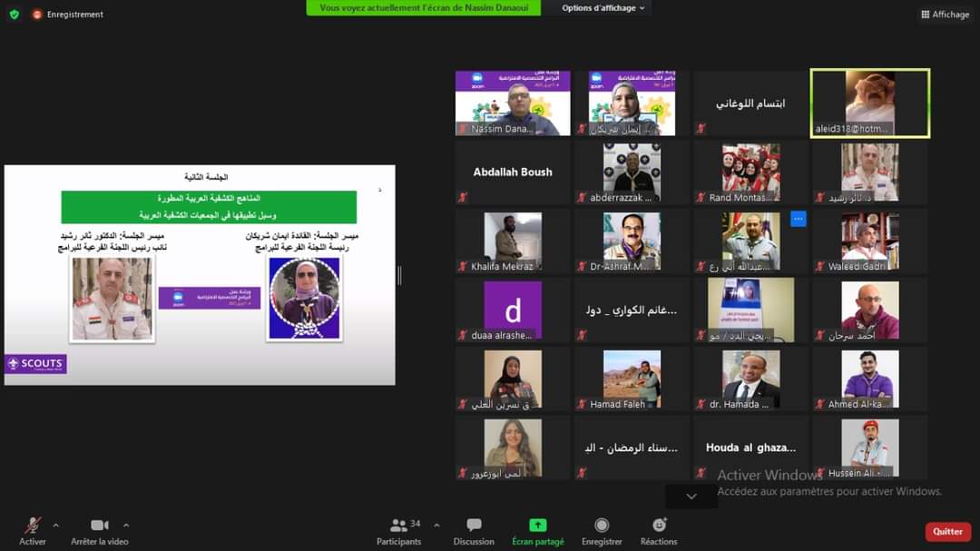The height and width of the screenshot is (551, 980).
Task: Expand the arrow next to Participants
Action: [x=436, y=525]
